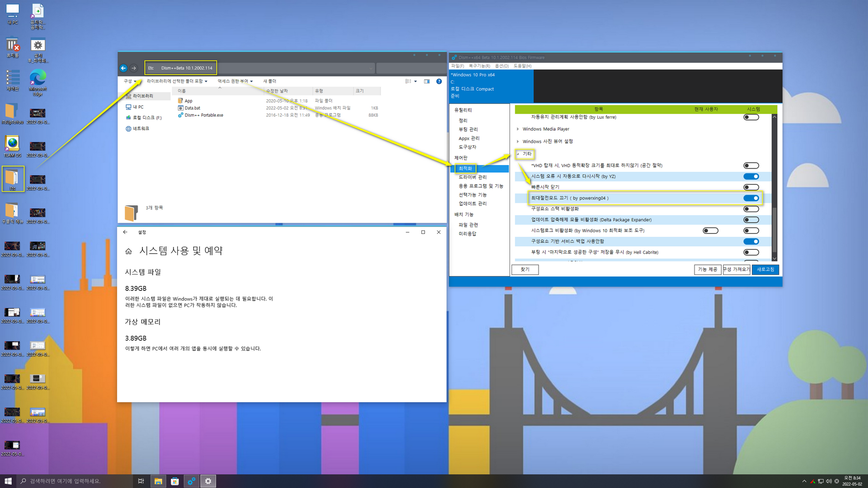Open the view options dropdown arrow in Explorer
The height and width of the screenshot is (488, 868).
pyautogui.click(x=416, y=81)
